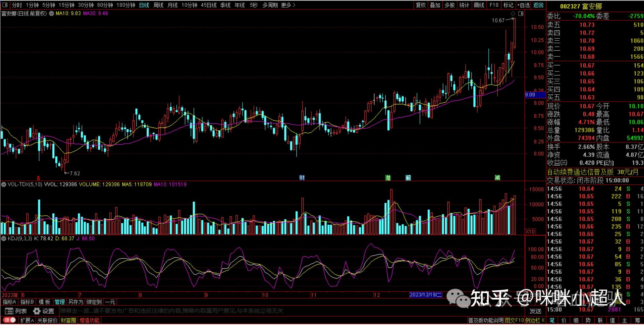Image resolution: width=644 pixels, height=325 pixels.
Task: Click the 统计 statistics button
Action: click(464, 5)
